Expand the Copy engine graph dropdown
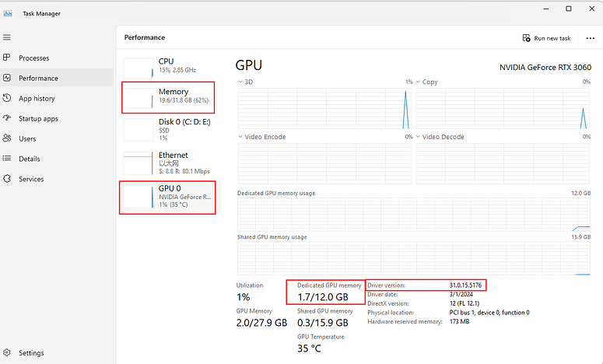The height and width of the screenshot is (364, 603). pyautogui.click(x=419, y=82)
